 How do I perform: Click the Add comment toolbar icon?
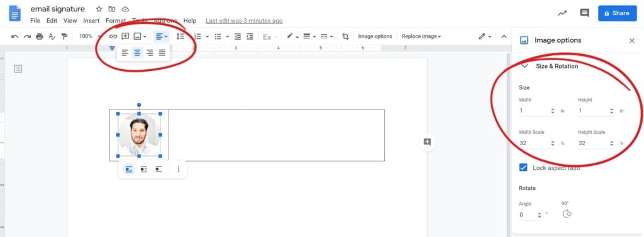tap(125, 36)
